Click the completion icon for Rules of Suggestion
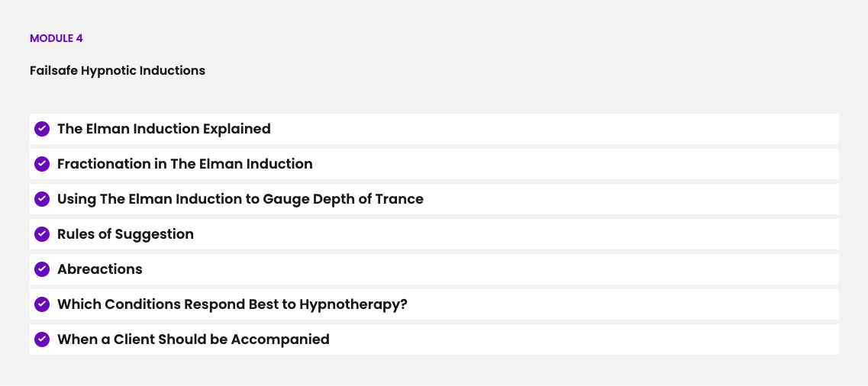Screen dimensions: 868x386 click(x=42, y=234)
